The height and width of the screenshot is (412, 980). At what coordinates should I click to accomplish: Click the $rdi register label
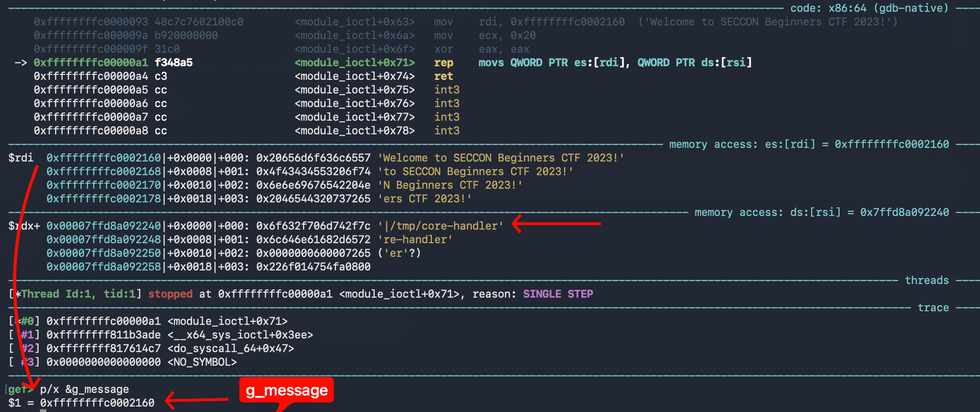[21, 158]
